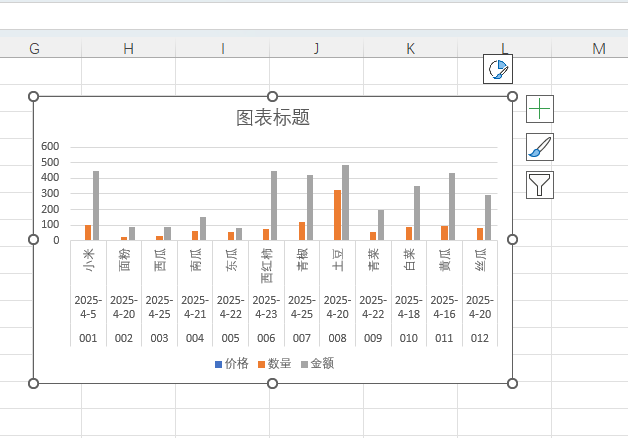Image resolution: width=628 pixels, height=438 pixels.
Task: Click the 006 axis label
Action: pyautogui.click(x=266, y=338)
